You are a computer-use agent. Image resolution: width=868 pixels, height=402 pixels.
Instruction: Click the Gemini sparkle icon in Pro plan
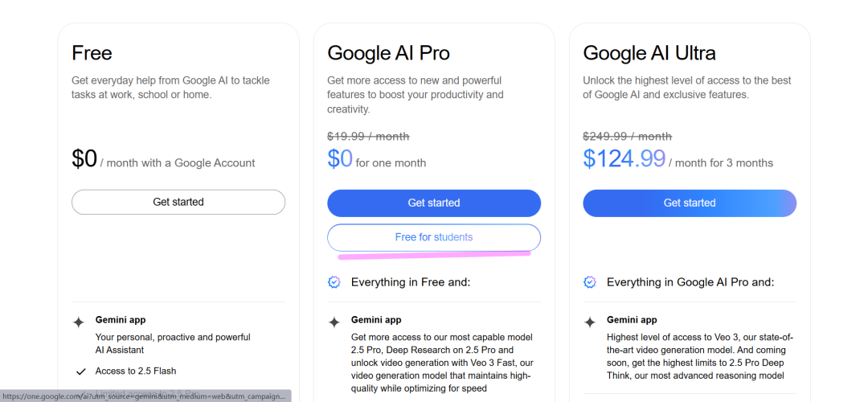pos(334,322)
